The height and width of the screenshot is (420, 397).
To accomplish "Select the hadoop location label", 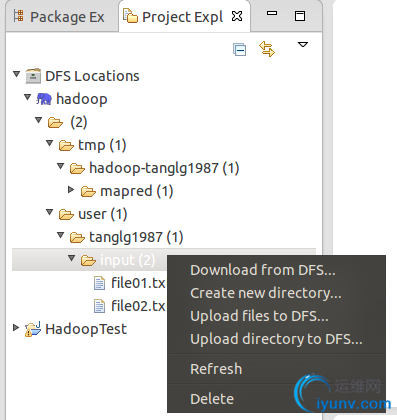I will click(82, 99).
